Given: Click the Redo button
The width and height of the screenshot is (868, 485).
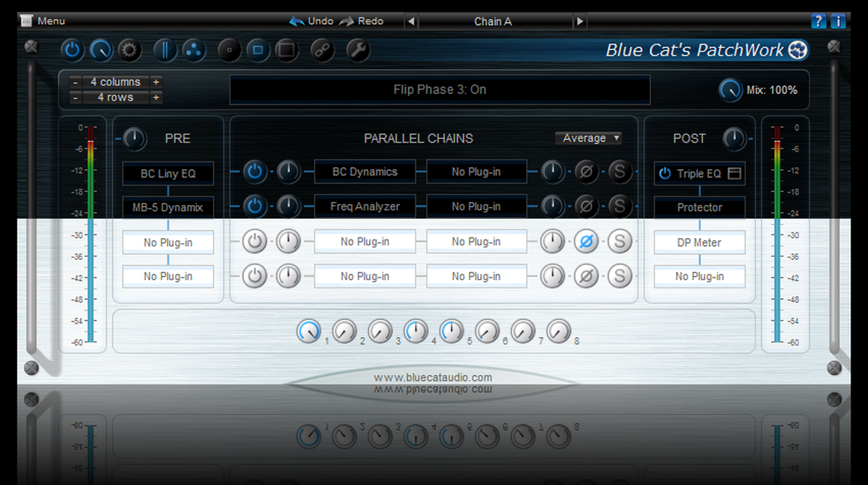Looking at the screenshot, I should [x=361, y=21].
